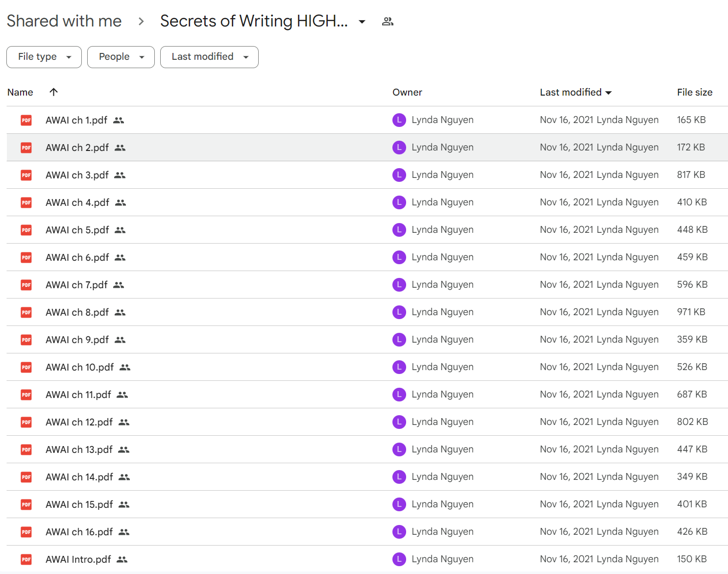The height and width of the screenshot is (574, 728).
Task: Sort by the Name column header
Action: [20, 92]
